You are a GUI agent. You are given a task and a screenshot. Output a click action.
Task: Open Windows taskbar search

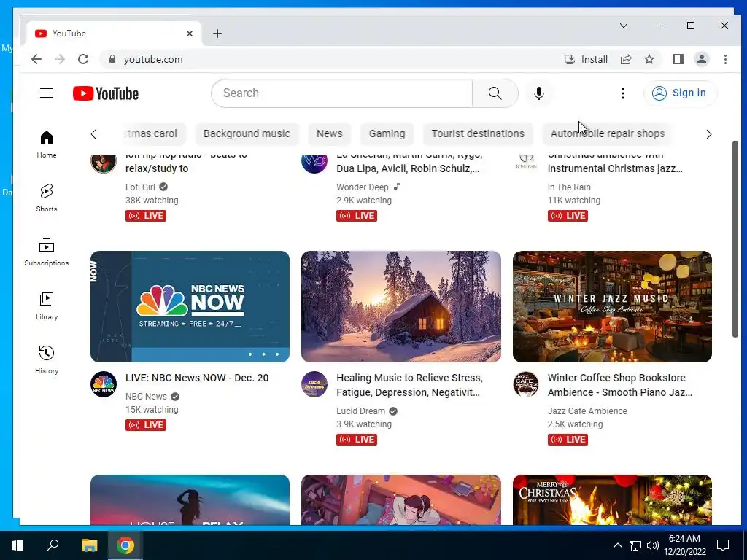click(53, 545)
